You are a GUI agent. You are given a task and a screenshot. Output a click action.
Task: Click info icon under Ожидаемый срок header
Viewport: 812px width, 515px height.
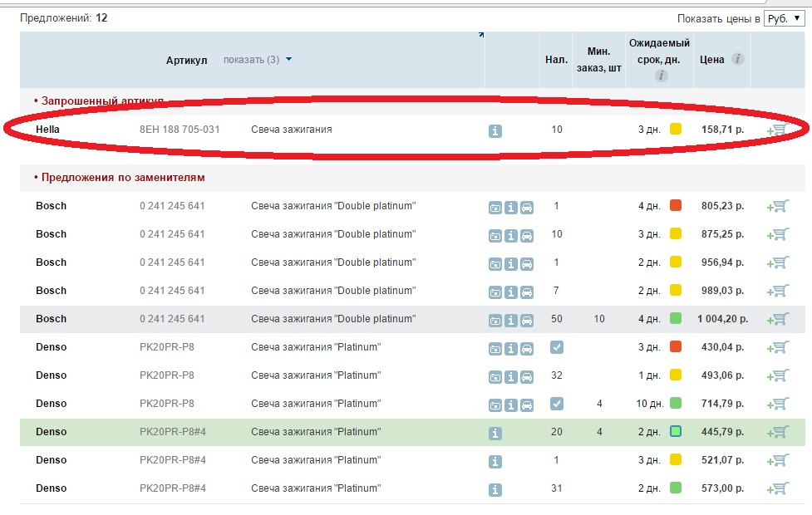(x=662, y=76)
